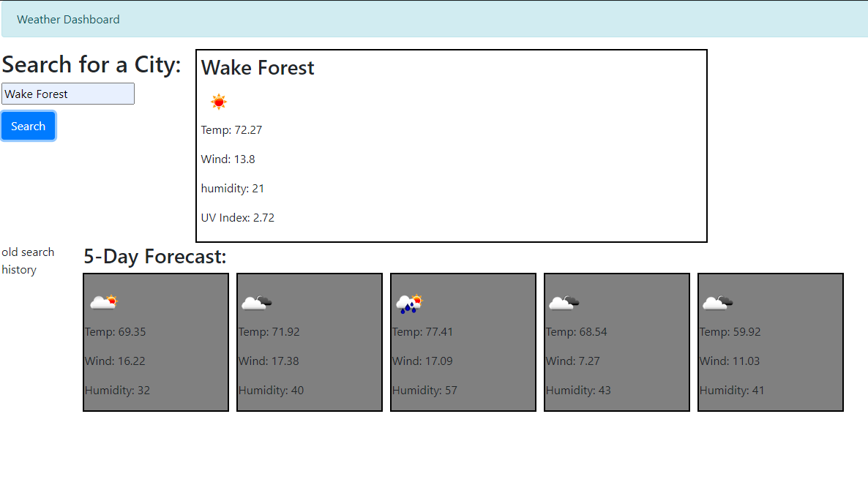The image size is (868, 501).
Task: Open the Weather Dashboard header link
Action: point(68,19)
